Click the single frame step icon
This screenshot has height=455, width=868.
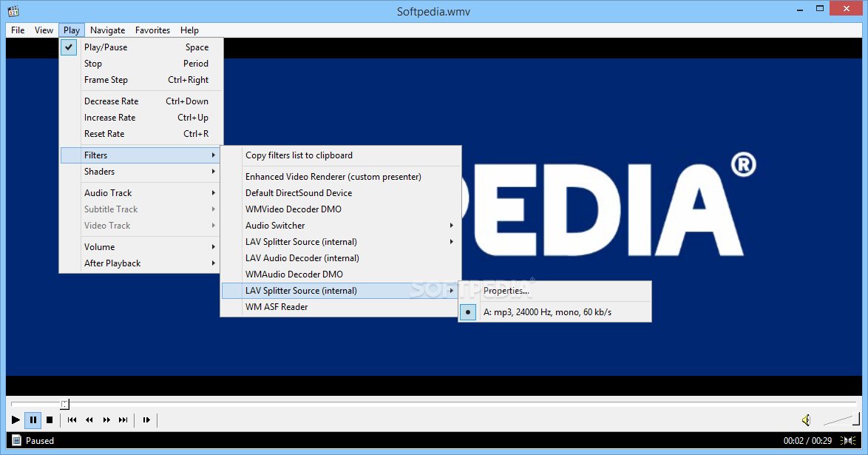point(146,420)
